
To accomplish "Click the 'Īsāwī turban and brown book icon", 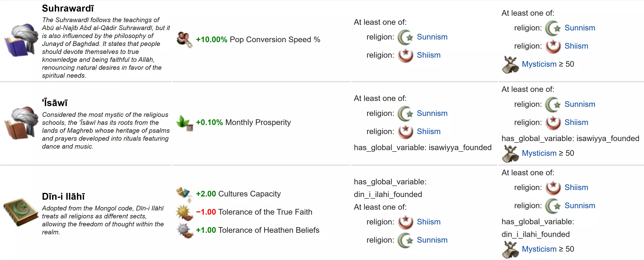I will point(20,123).
